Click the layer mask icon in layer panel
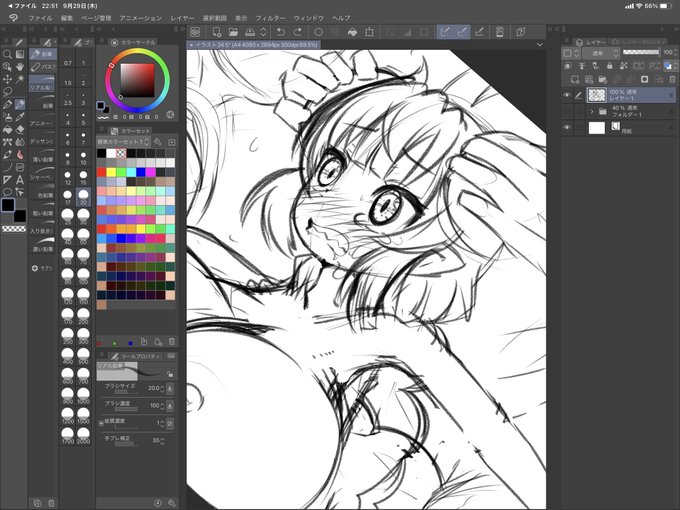 644,79
